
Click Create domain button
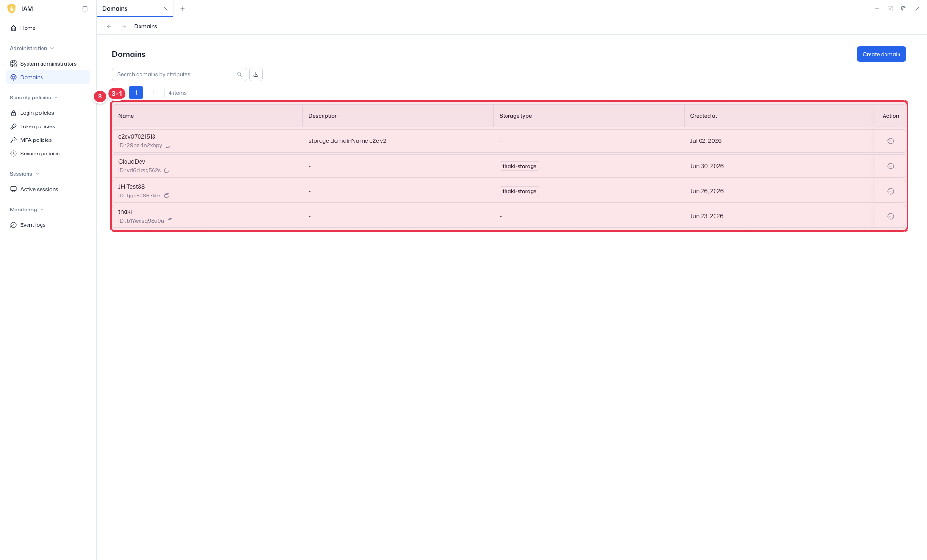881,54
